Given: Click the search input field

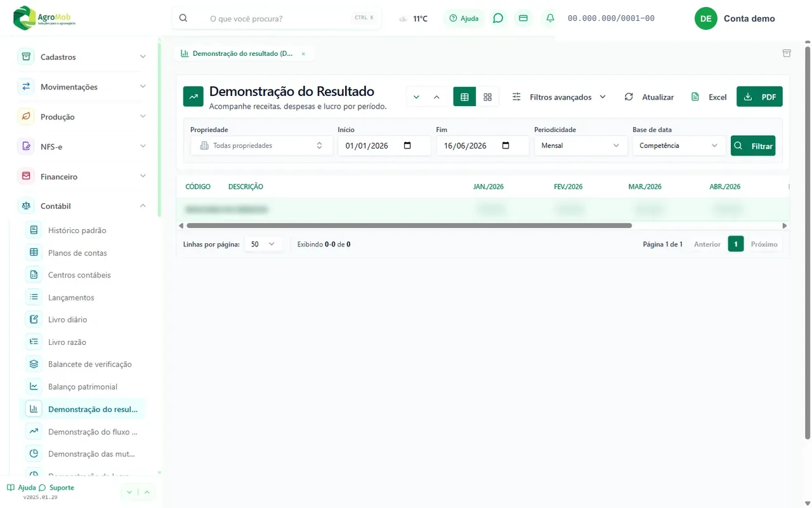Looking at the screenshot, I should pyautogui.click(x=277, y=18).
